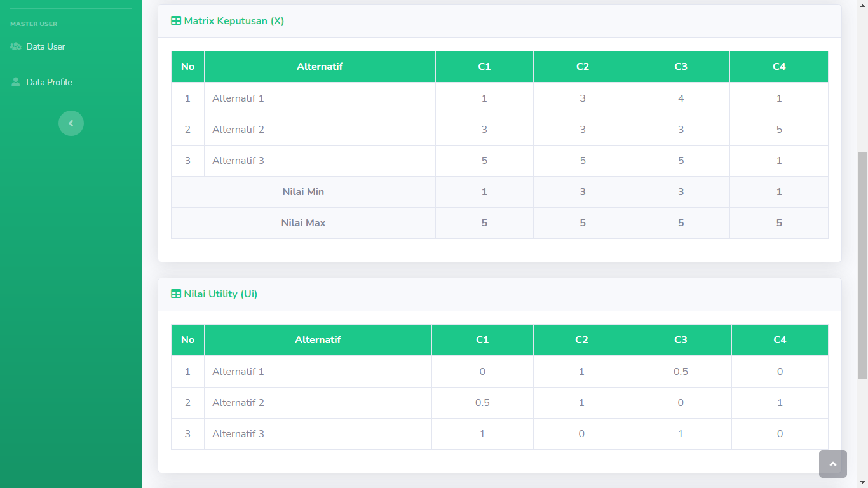868x488 pixels.
Task: Click the C2 column header in Nilai Utility table
Action: [581, 340]
